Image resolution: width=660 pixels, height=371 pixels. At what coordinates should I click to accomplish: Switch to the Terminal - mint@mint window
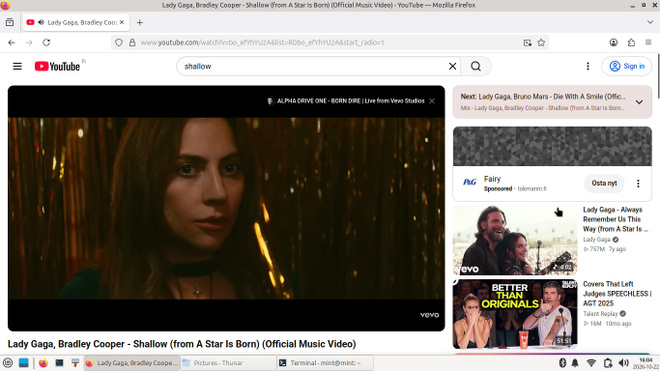pyautogui.click(x=325, y=363)
